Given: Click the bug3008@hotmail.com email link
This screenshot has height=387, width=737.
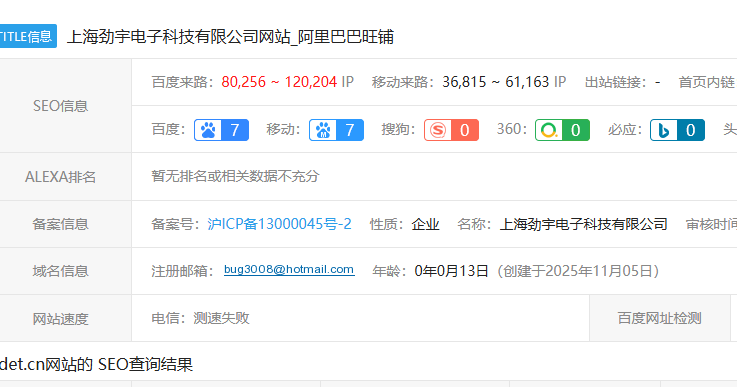Looking at the screenshot, I should pos(289,269).
